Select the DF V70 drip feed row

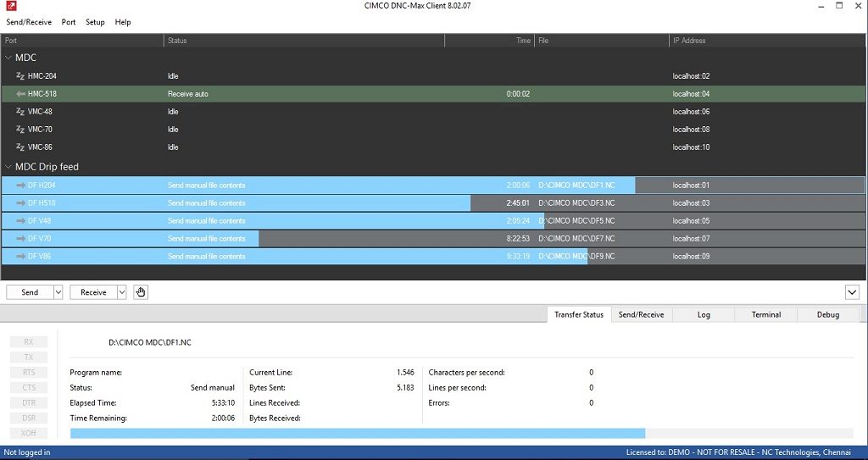pos(433,239)
